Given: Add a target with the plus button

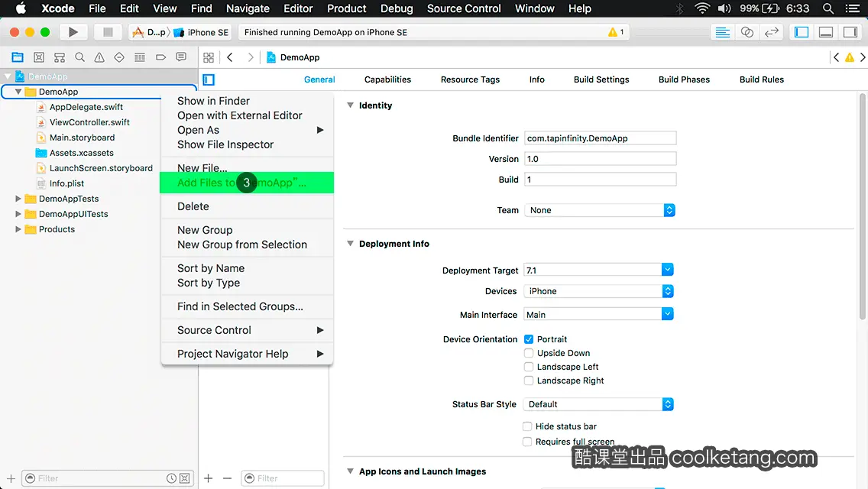Looking at the screenshot, I should tap(208, 478).
